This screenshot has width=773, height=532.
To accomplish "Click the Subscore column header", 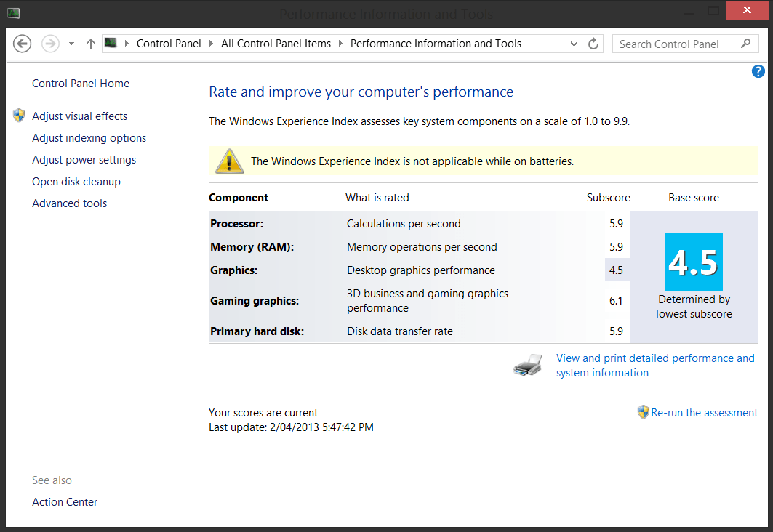I will (609, 198).
